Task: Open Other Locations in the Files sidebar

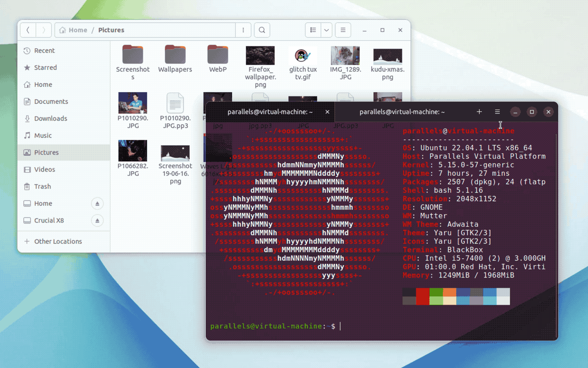Action: pos(64,241)
